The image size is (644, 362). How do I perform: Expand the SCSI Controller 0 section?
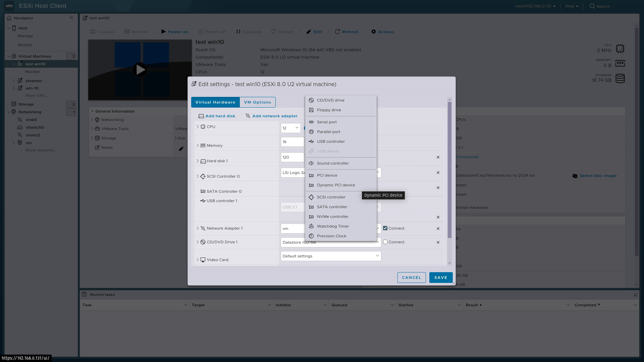(198, 176)
